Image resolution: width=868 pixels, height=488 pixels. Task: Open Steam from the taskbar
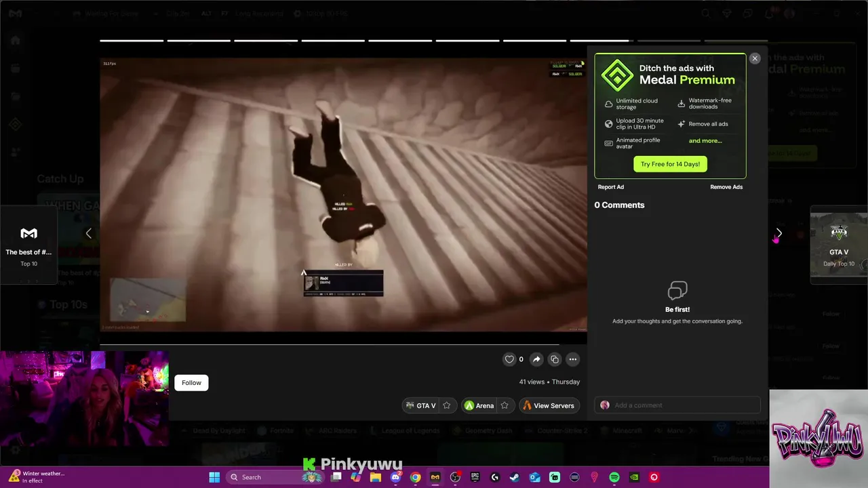[515, 477]
